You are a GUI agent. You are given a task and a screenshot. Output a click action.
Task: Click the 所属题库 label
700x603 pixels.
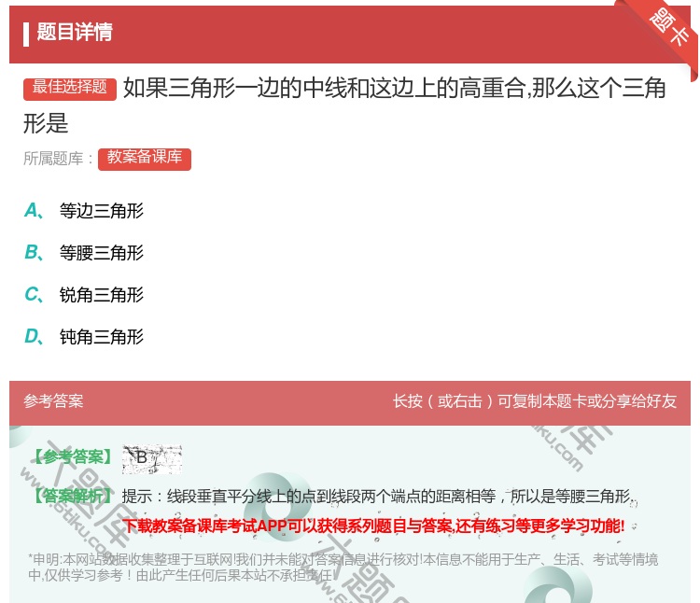[x=59, y=159]
